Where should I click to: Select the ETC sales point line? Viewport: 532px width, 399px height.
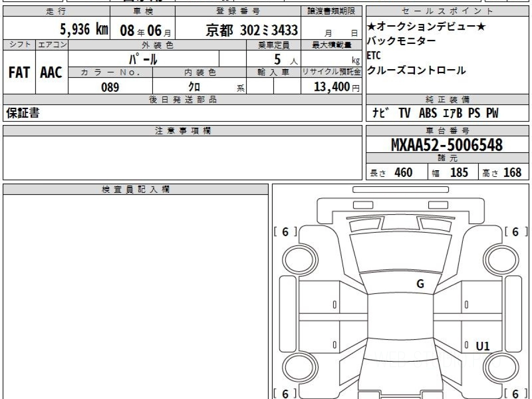pyautogui.click(x=374, y=56)
